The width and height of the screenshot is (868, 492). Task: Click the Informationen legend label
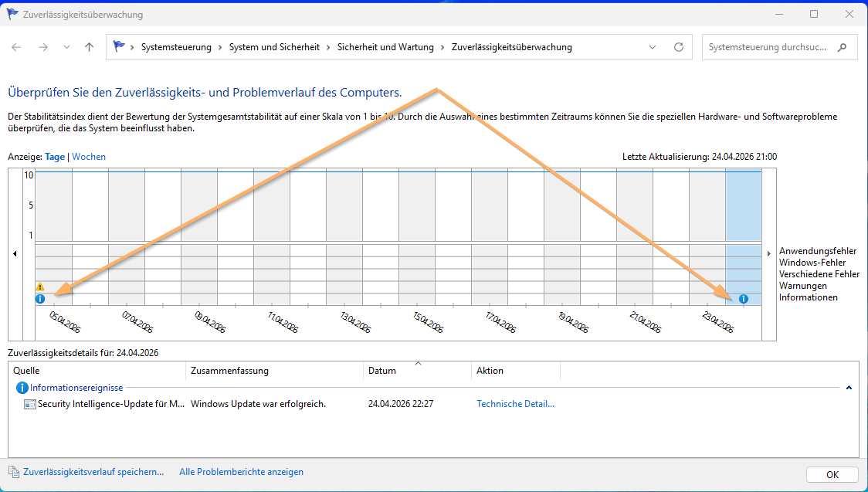click(x=809, y=297)
